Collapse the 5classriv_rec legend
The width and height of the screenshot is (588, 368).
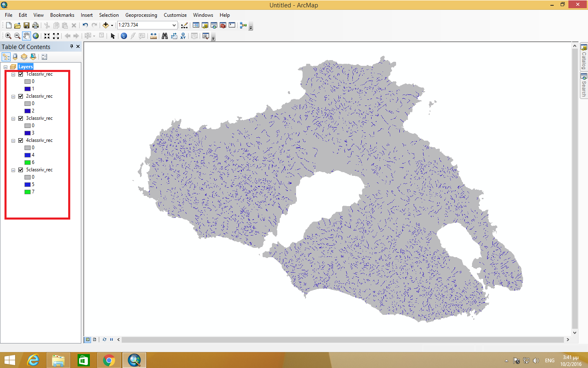pos(13,170)
